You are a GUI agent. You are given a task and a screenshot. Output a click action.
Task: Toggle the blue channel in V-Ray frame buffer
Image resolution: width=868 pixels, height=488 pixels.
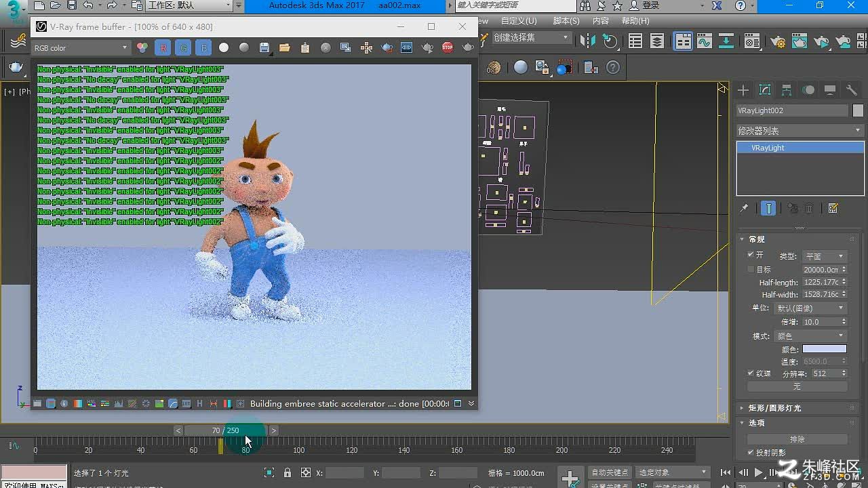203,47
